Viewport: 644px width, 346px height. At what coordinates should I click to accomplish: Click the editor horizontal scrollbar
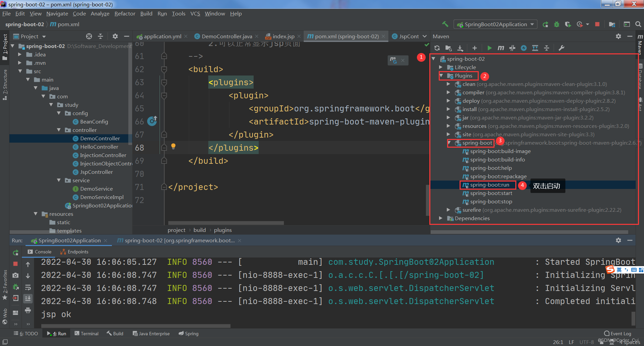pyautogui.click(x=226, y=223)
